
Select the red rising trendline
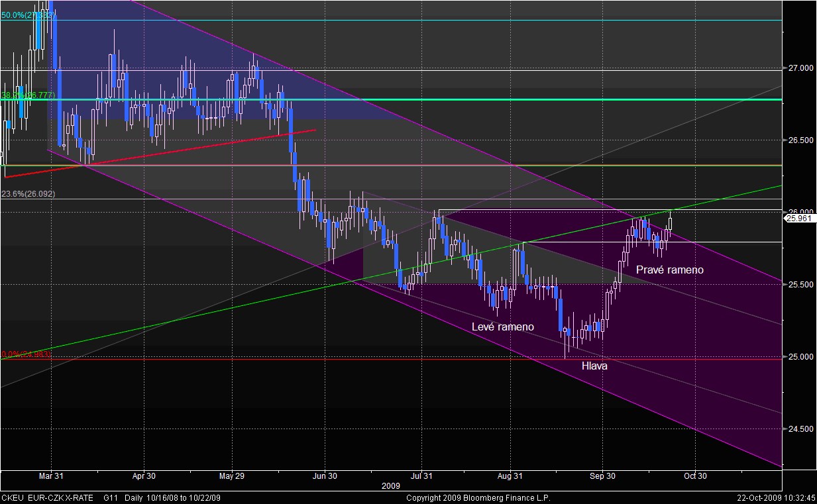pyautogui.click(x=159, y=154)
